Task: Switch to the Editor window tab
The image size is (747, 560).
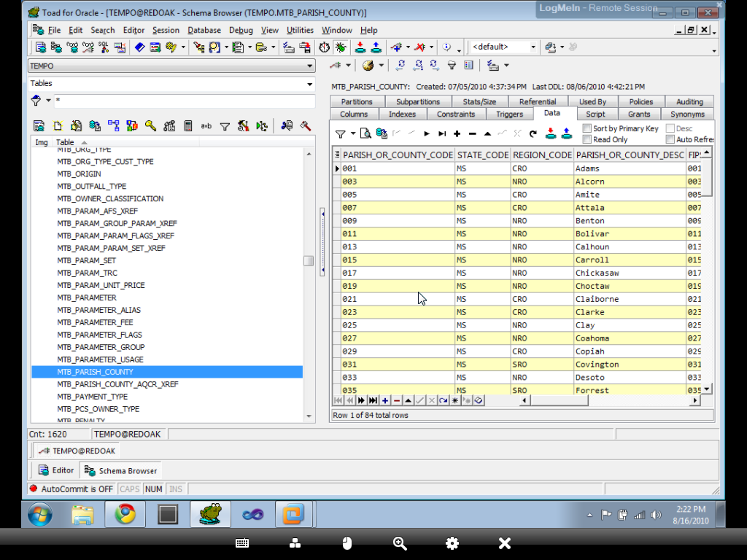Action: click(x=57, y=470)
